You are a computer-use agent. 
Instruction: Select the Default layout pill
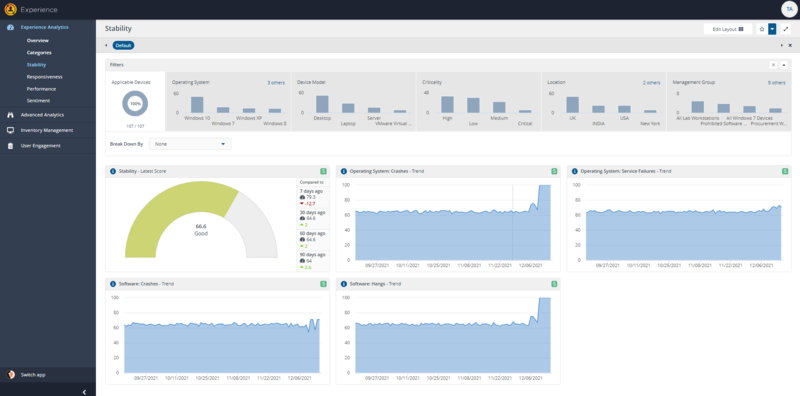(x=123, y=45)
